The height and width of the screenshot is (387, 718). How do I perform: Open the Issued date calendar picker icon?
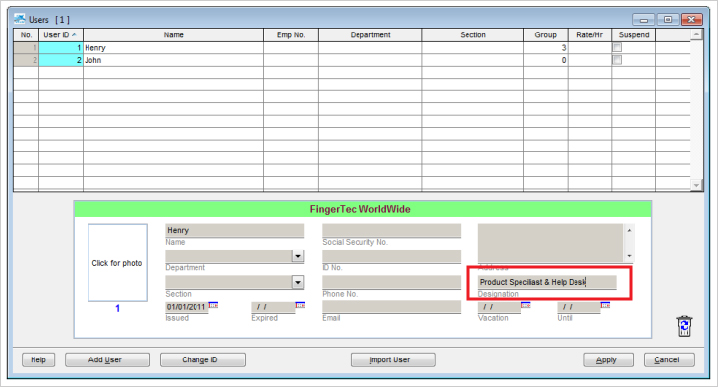(x=213, y=305)
